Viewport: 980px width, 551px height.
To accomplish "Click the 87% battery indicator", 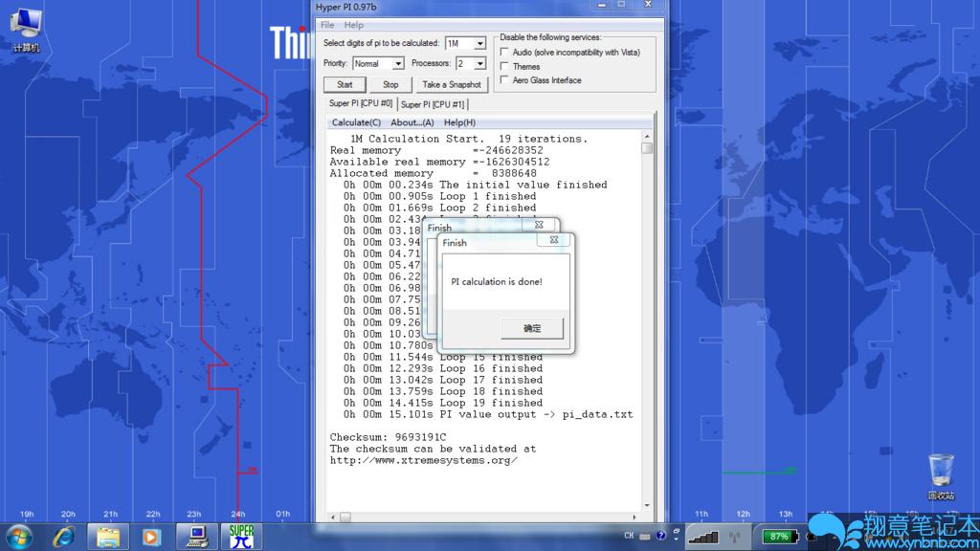I will (779, 536).
